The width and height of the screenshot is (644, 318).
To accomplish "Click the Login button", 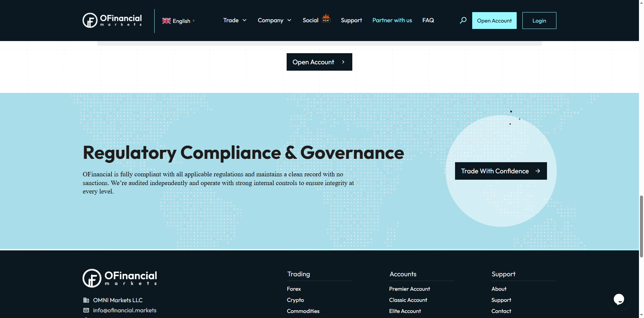I will (x=539, y=21).
